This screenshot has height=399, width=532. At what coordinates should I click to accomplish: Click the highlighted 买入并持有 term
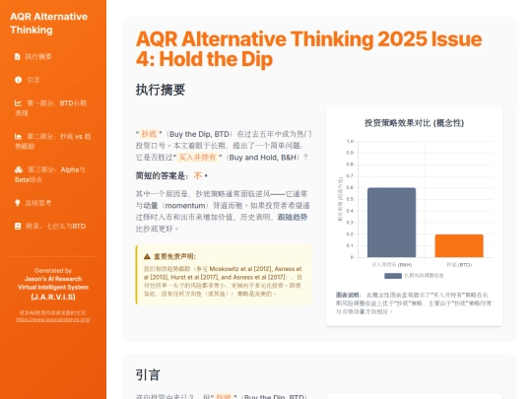pos(197,158)
